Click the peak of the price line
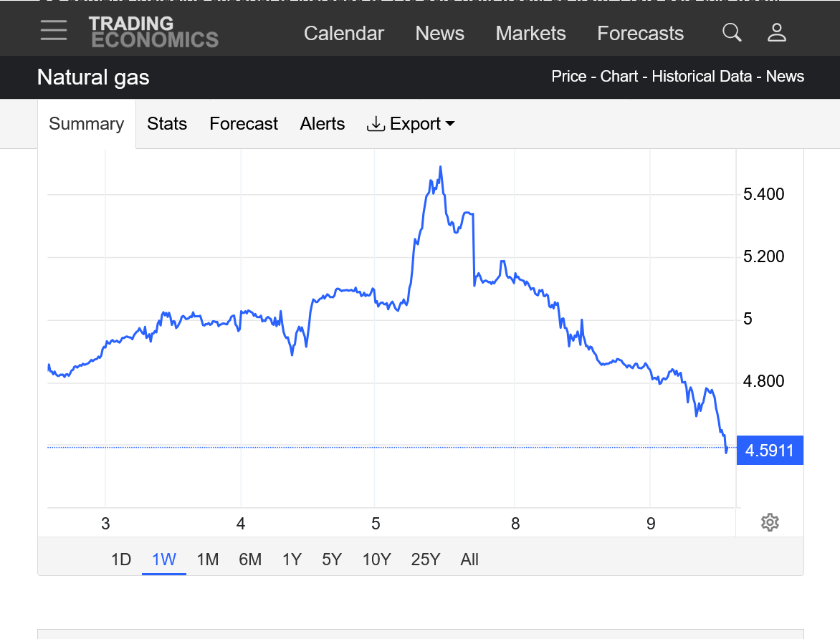The image size is (840, 639). (440, 167)
